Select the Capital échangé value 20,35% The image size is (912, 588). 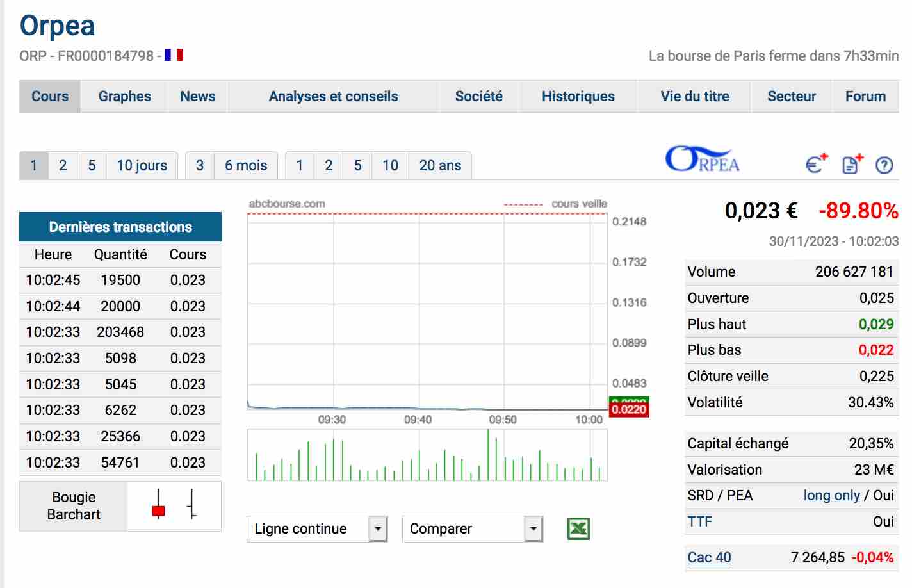pyautogui.click(x=872, y=443)
